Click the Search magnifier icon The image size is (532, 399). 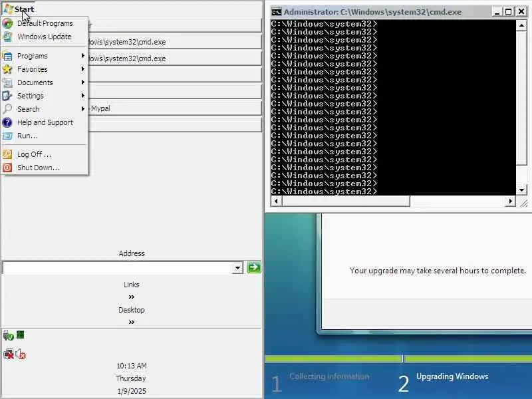coord(7,109)
